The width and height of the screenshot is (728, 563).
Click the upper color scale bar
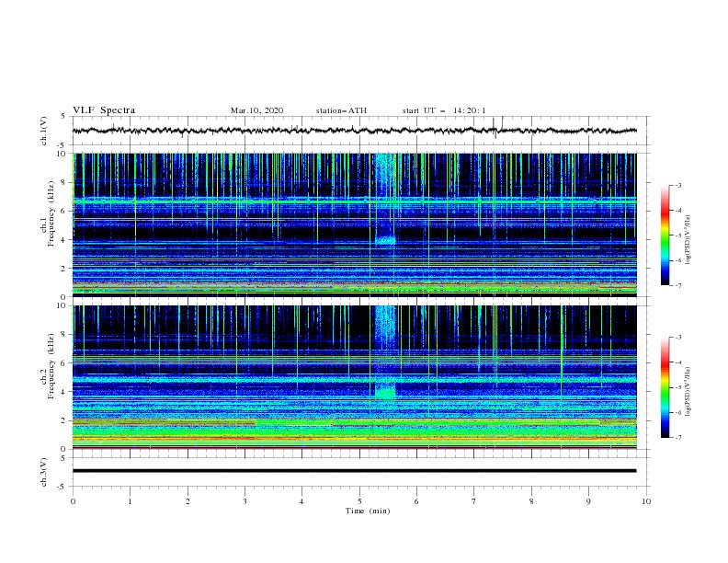click(665, 236)
